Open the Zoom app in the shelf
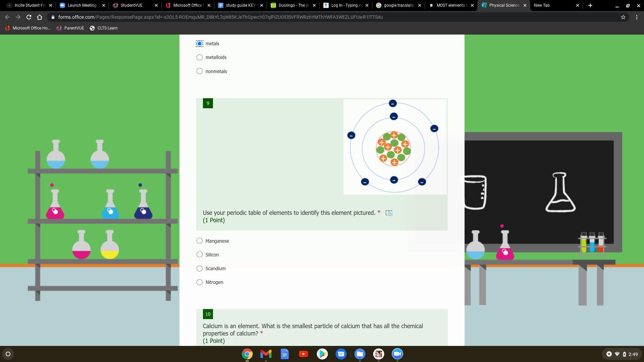The width and height of the screenshot is (644, 362). coord(397,354)
